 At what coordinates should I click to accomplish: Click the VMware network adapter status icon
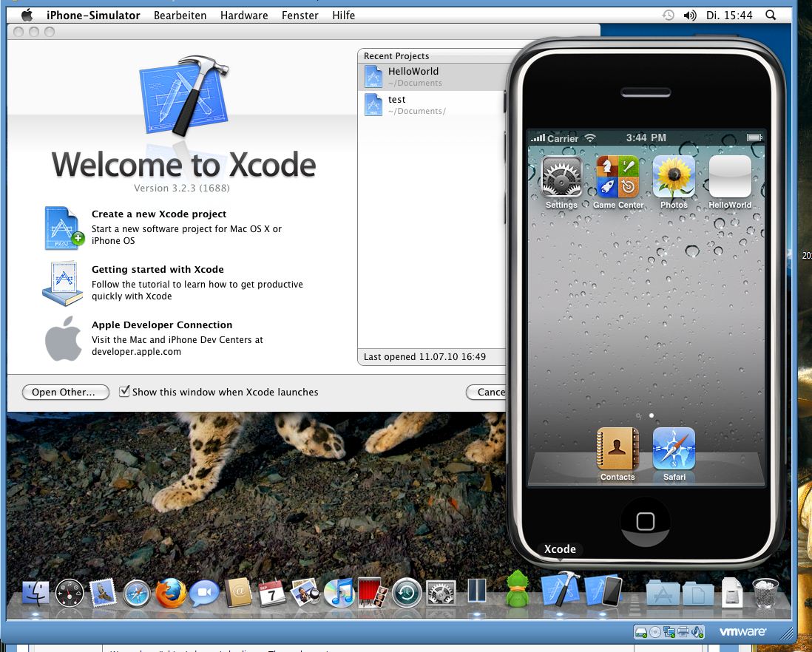pyautogui.click(x=669, y=632)
